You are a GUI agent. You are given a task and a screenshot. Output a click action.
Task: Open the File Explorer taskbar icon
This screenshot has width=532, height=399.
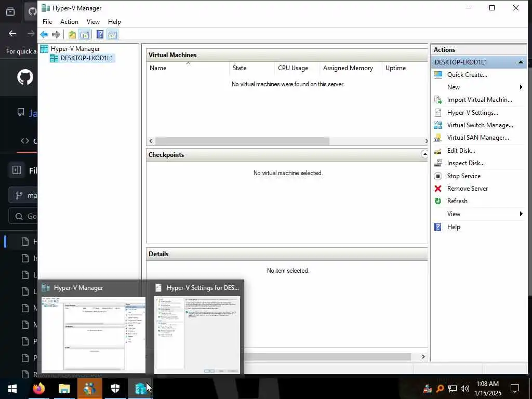pos(64,389)
